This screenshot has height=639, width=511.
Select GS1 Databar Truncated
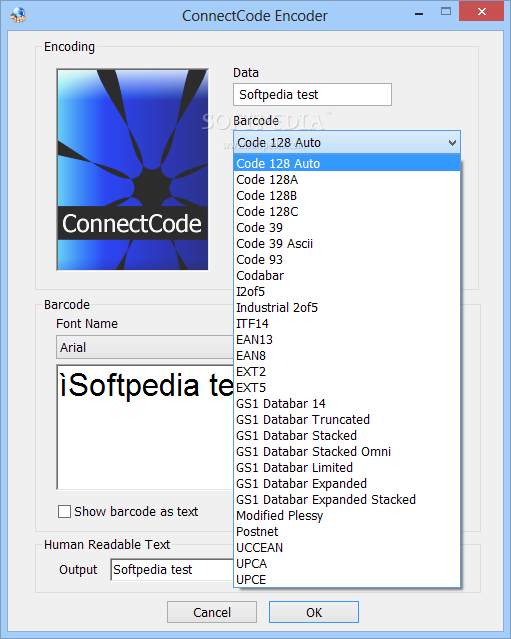pyautogui.click(x=347, y=419)
